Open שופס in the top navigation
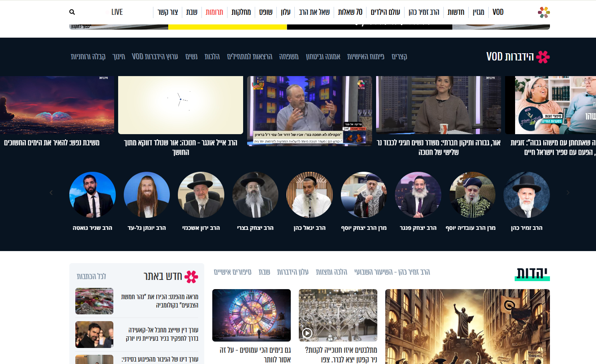Screen dimensions: 596x364 click(x=266, y=12)
